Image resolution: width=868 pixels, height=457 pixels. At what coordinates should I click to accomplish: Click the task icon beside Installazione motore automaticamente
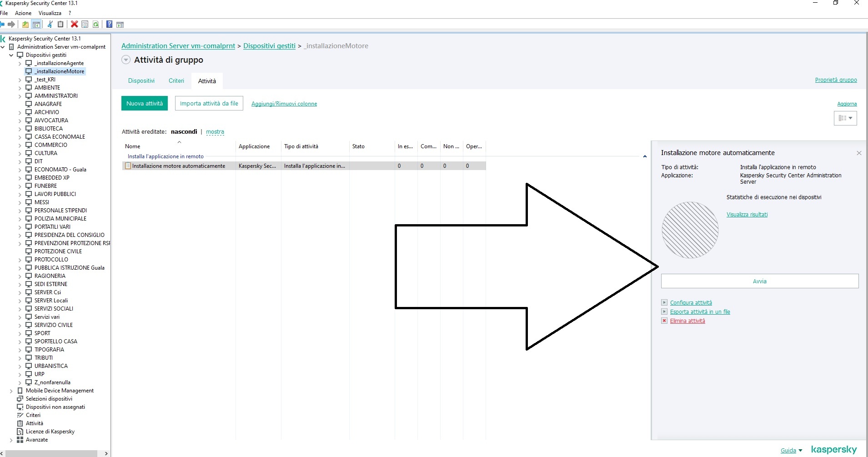pyautogui.click(x=128, y=166)
